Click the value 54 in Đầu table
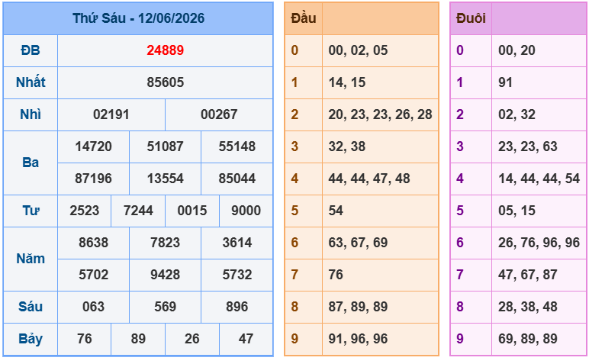The height and width of the screenshot is (364, 589). (x=336, y=211)
